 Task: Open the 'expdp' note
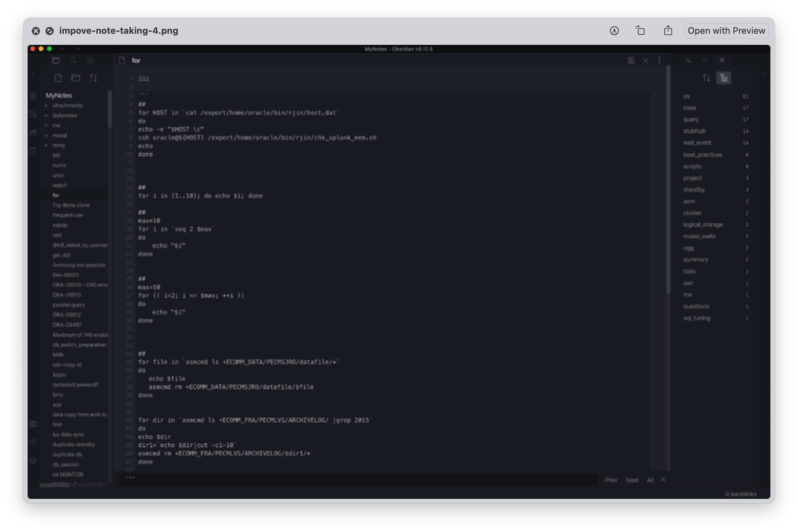[x=60, y=225]
